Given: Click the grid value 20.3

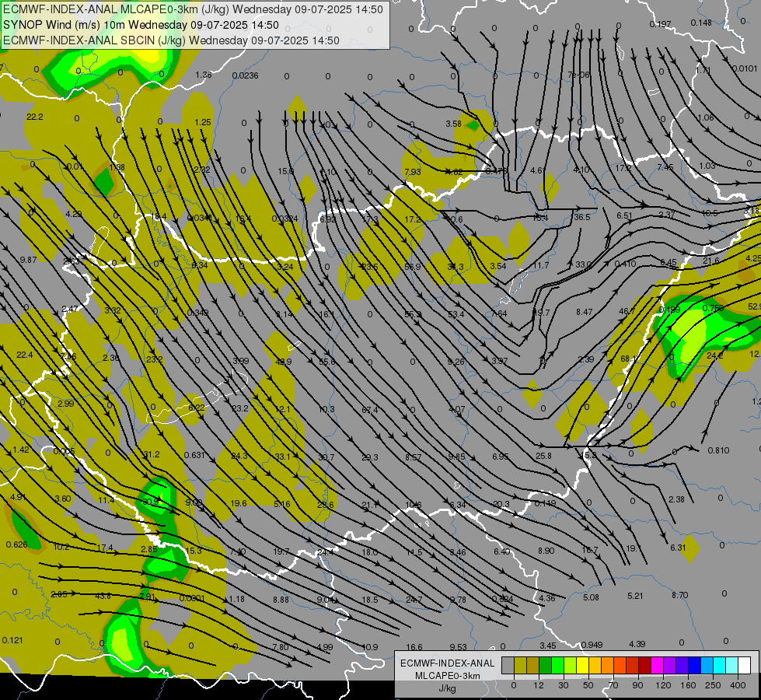Looking at the screenshot, I should 501,504.
